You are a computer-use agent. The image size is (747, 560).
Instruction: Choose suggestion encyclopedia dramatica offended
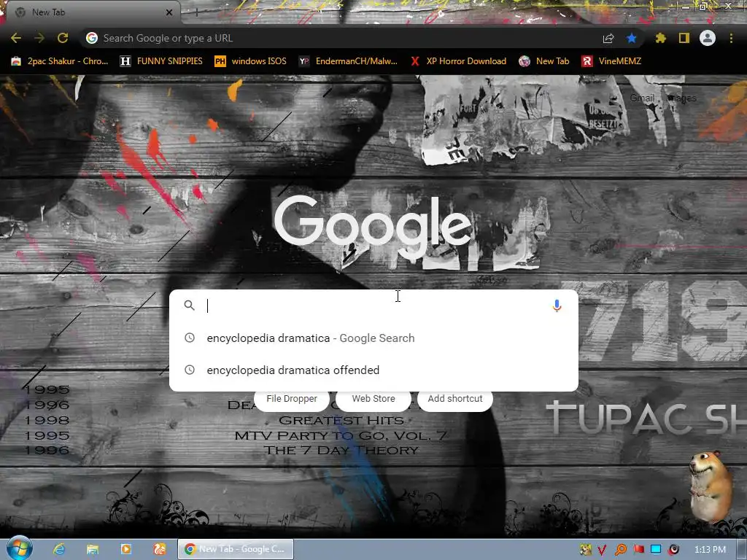(374, 370)
